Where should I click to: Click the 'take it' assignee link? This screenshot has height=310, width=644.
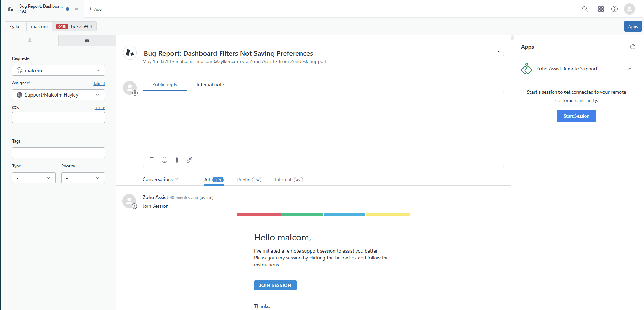coord(99,84)
